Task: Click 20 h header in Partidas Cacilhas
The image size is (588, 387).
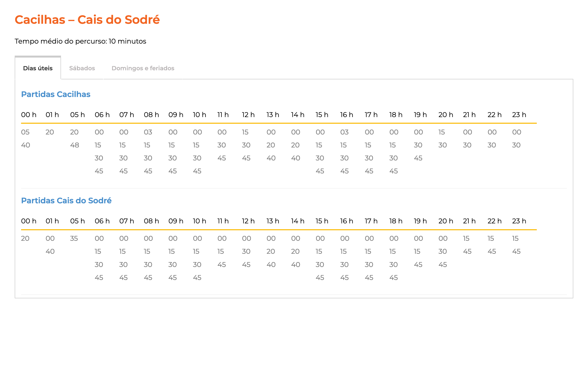Action: click(x=446, y=115)
